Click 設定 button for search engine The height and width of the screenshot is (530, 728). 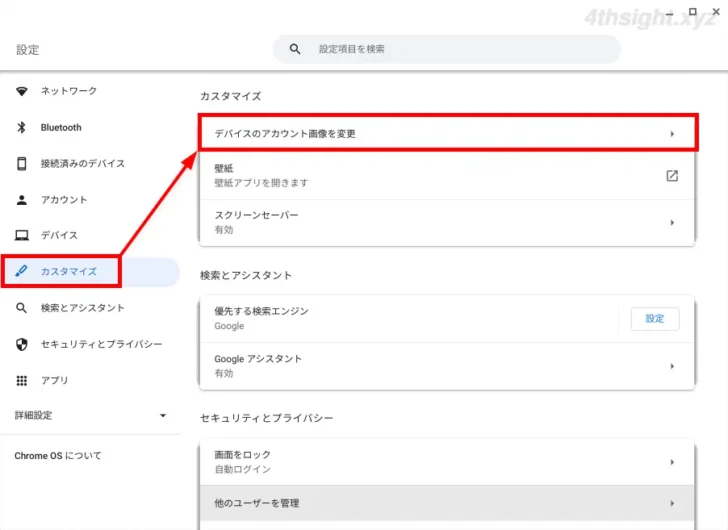click(655, 318)
